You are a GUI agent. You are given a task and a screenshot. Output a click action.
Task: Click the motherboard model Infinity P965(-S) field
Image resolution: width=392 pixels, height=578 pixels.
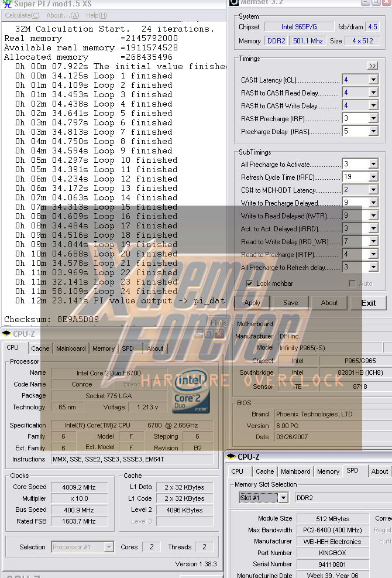pos(330,348)
